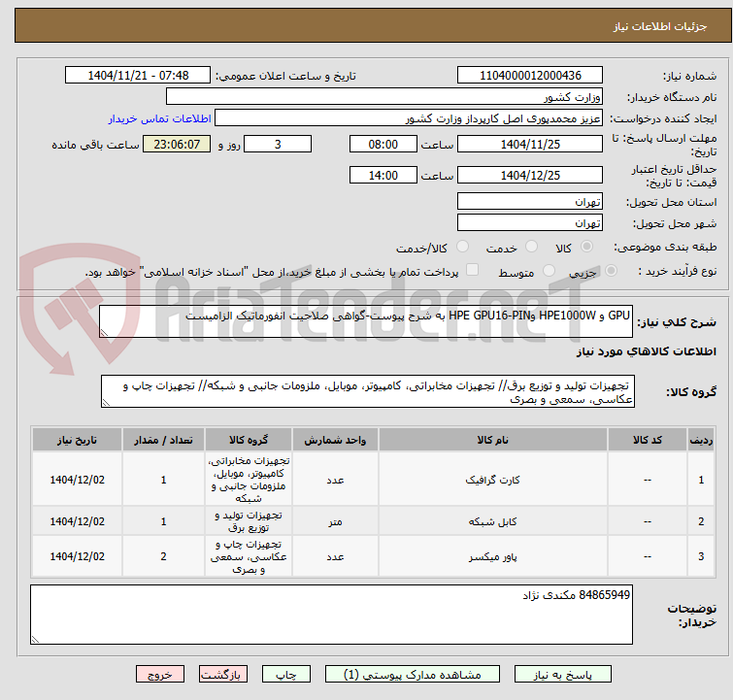Click the گروه کالا textarea

pyautogui.click(x=367, y=391)
